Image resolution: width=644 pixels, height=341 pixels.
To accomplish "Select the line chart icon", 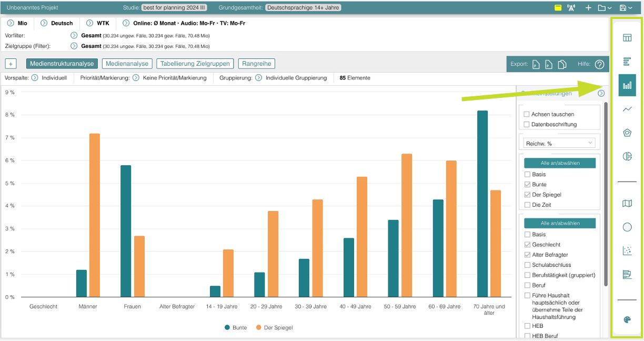I will point(627,109).
